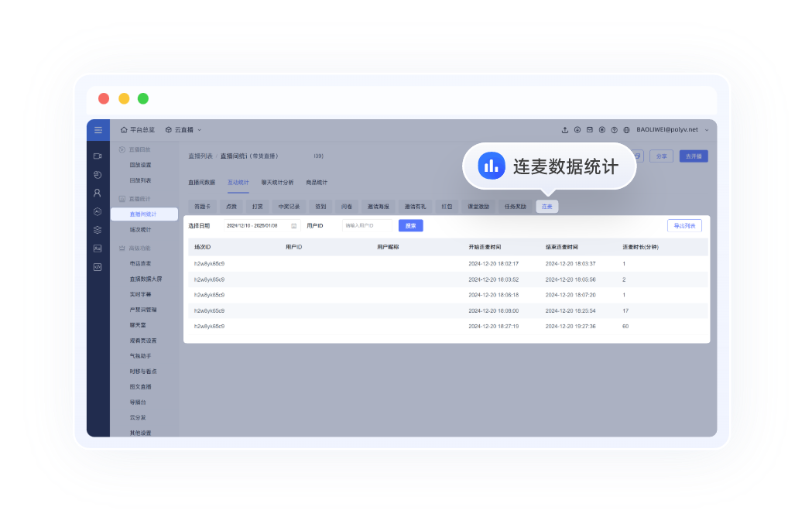
Task: Open 场次统计 in the side menu
Action: 141,230
